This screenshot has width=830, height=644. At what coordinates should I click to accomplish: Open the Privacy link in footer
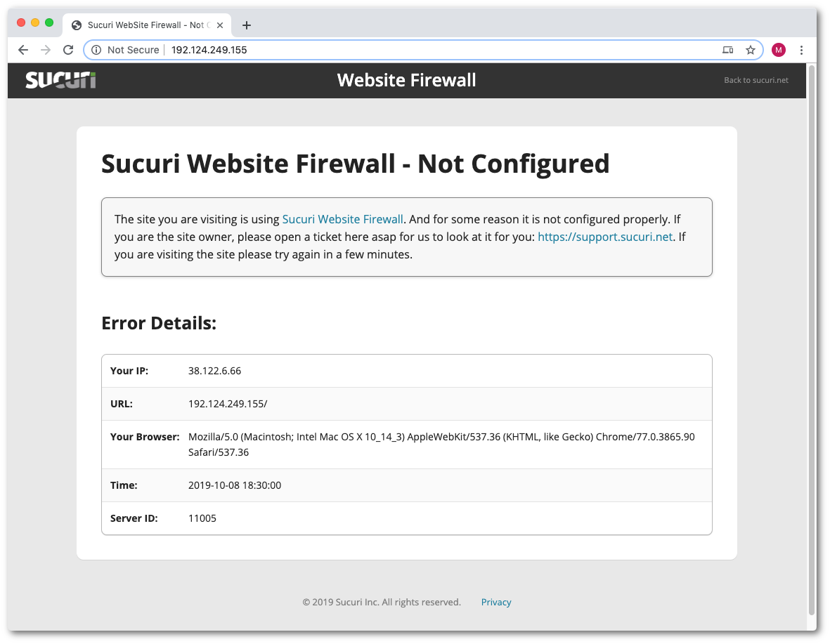point(496,602)
